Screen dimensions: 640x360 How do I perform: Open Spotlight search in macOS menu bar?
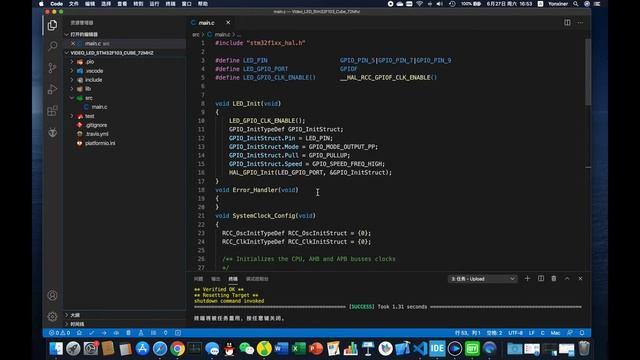point(576,4)
